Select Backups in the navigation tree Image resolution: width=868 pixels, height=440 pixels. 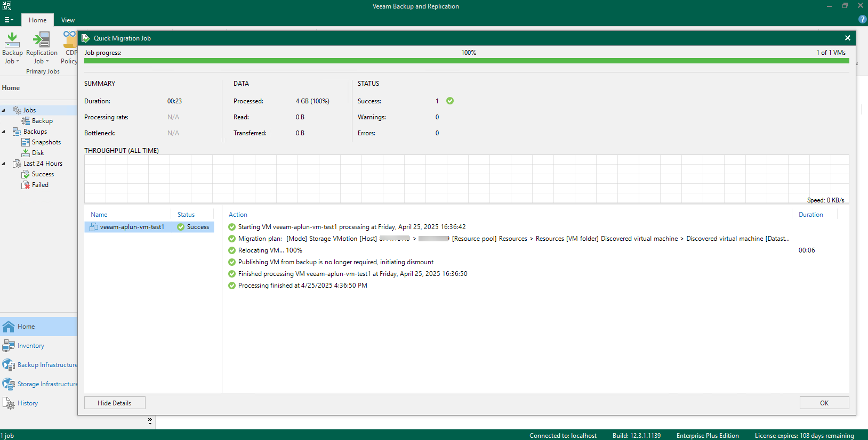(x=35, y=132)
